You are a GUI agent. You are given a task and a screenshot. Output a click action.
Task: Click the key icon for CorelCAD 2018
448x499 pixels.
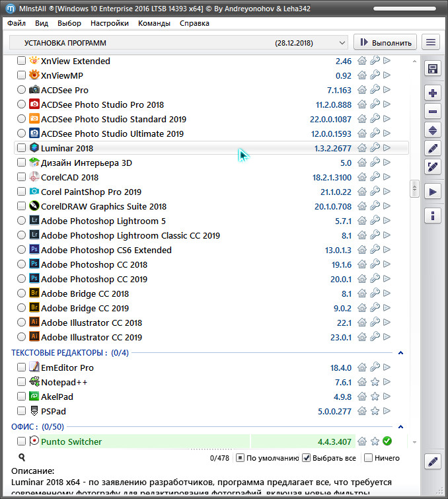point(375,177)
